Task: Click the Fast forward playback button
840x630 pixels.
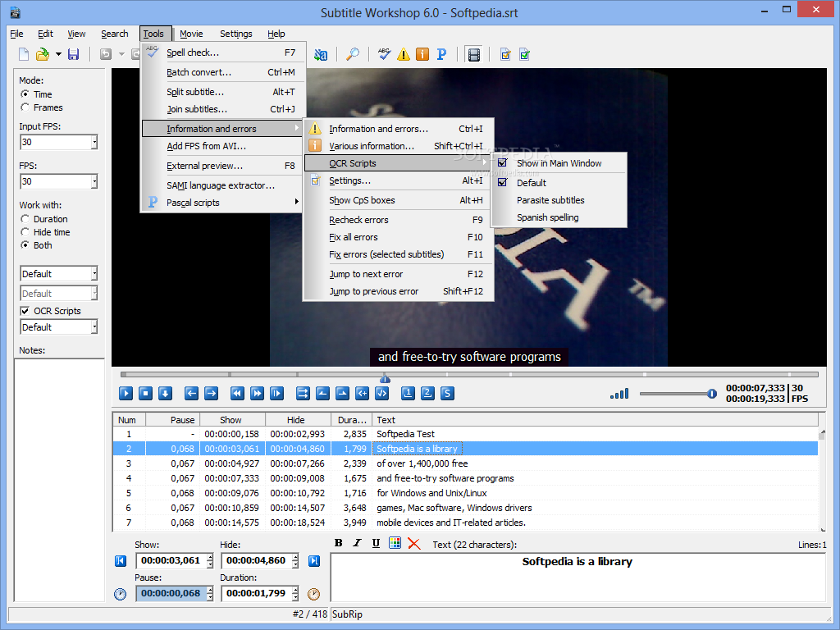Action: pyautogui.click(x=257, y=393)
